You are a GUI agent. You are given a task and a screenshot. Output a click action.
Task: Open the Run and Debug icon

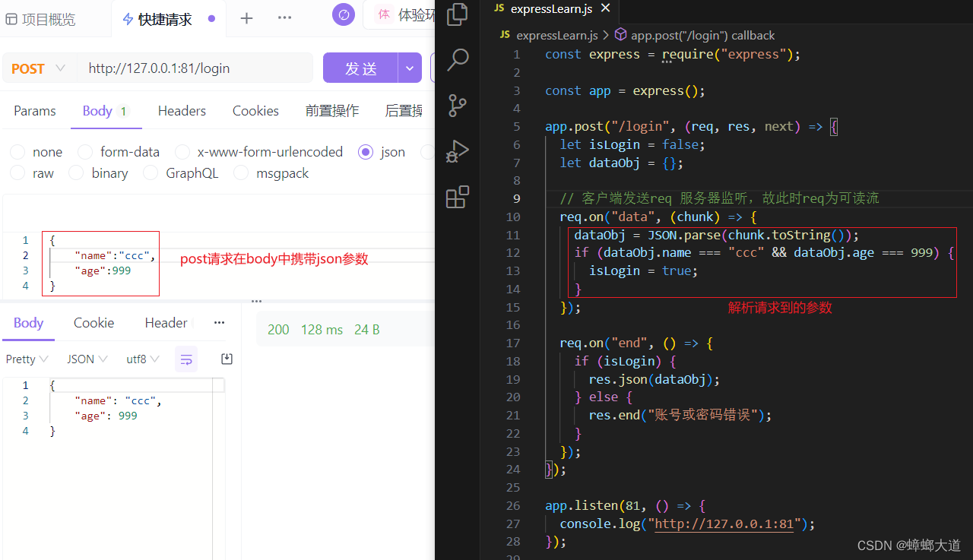coord(457,151)
